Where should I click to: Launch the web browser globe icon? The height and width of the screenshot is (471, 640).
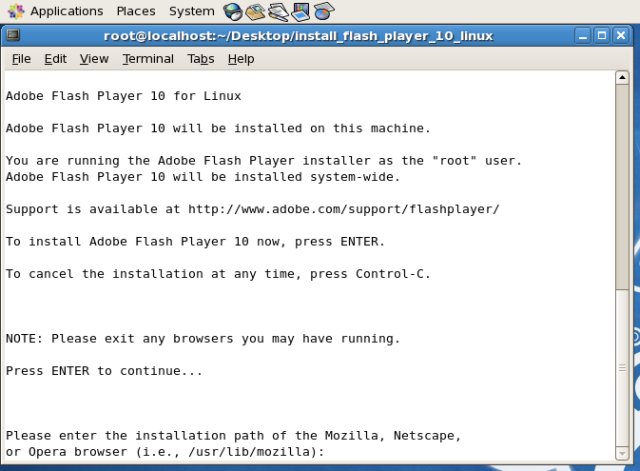(x=233, y=11)
